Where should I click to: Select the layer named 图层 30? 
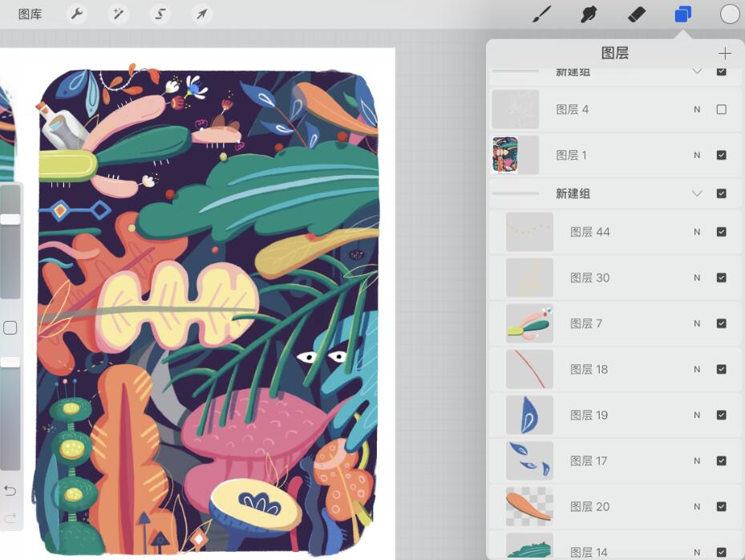tap(589, 278)
